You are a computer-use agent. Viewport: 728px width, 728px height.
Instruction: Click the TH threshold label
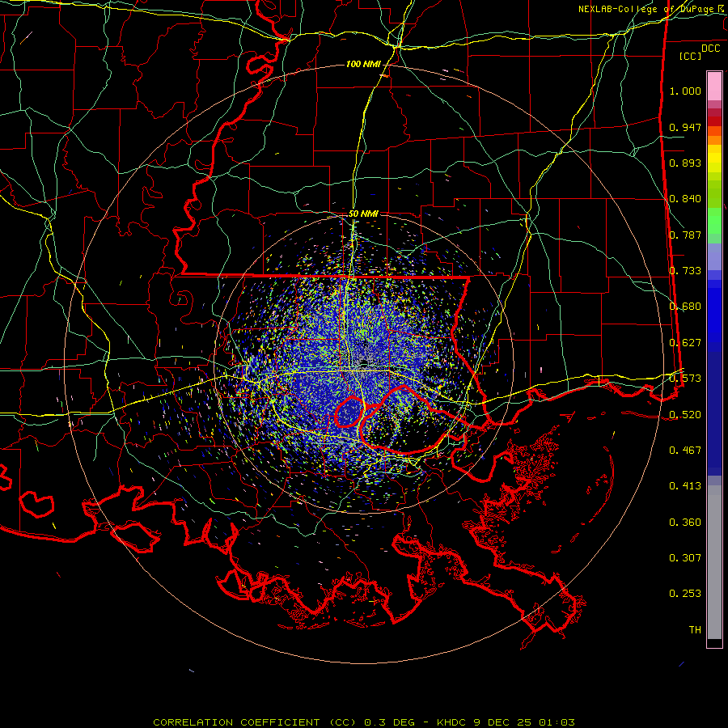(695, 630)
